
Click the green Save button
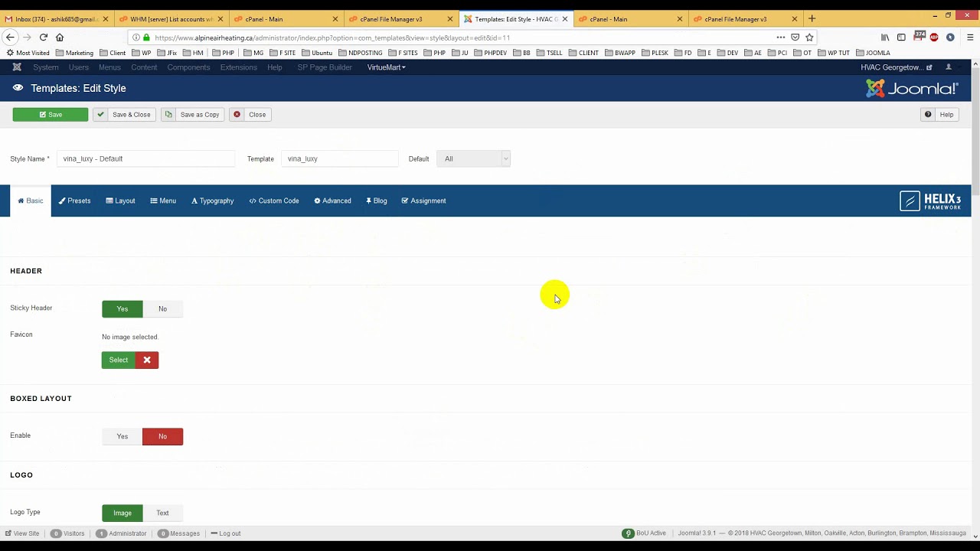coord(51,115)
